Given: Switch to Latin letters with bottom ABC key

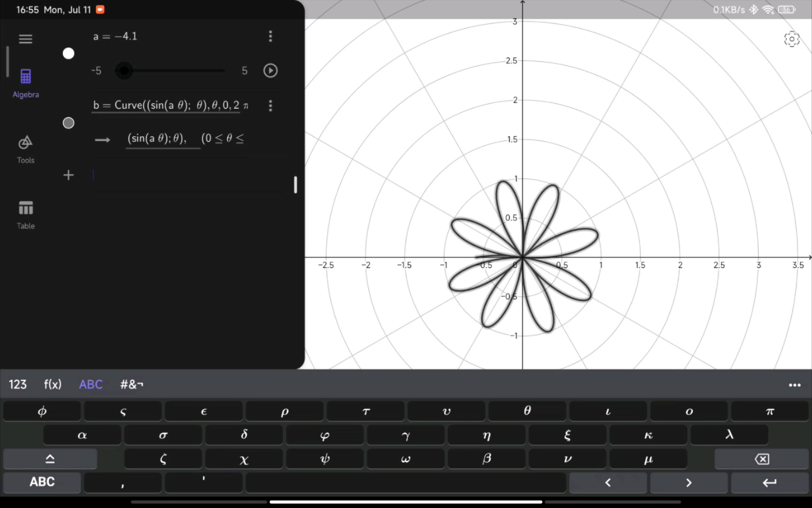Looking at the screenshot, I should (x=42, y=483).
